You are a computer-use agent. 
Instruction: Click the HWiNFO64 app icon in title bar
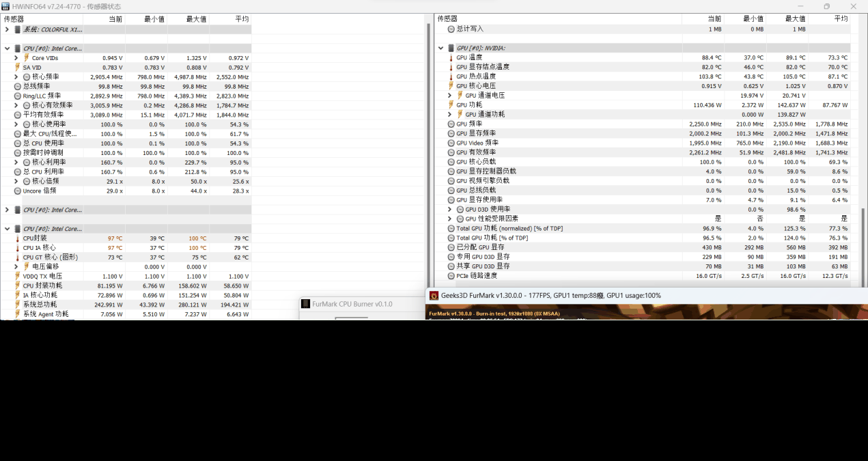click(5, 6)
